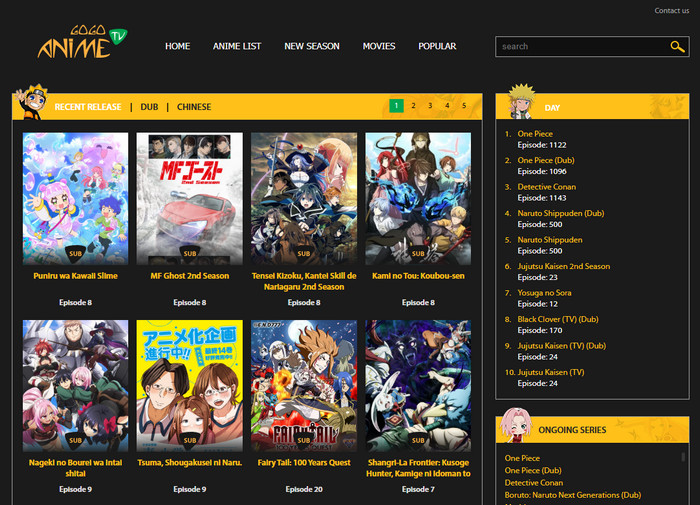The width and height of the screenshot is (700, 505).
Task: Open Naruto Shippuden rank 5 entry
Action: click(550, 240)
